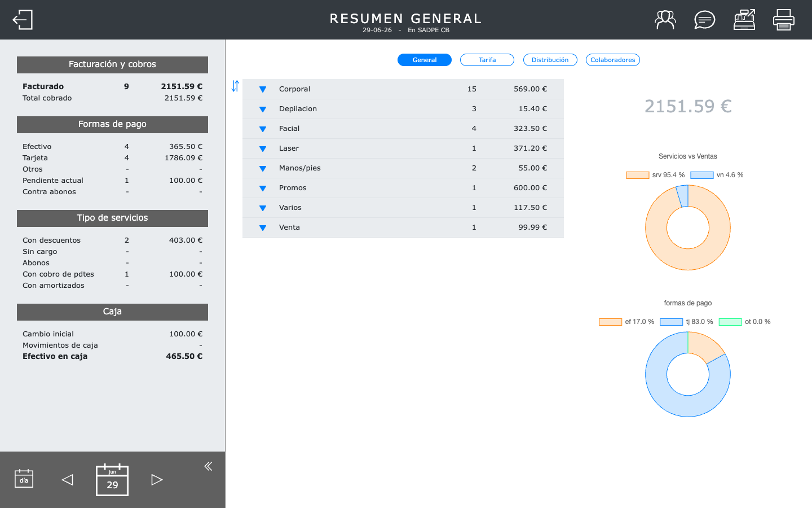This screenshot has width=812, height=508.
Task: Switch to the Distribución tab
Action: pyautogui.click(x=550, y=60)
